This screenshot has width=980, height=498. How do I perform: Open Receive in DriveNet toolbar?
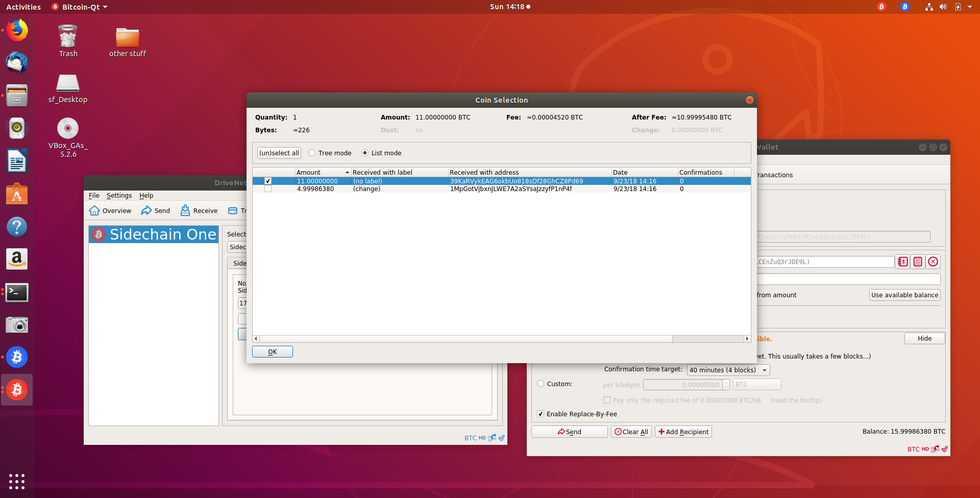pyautogui.click(x=199, y=210)
